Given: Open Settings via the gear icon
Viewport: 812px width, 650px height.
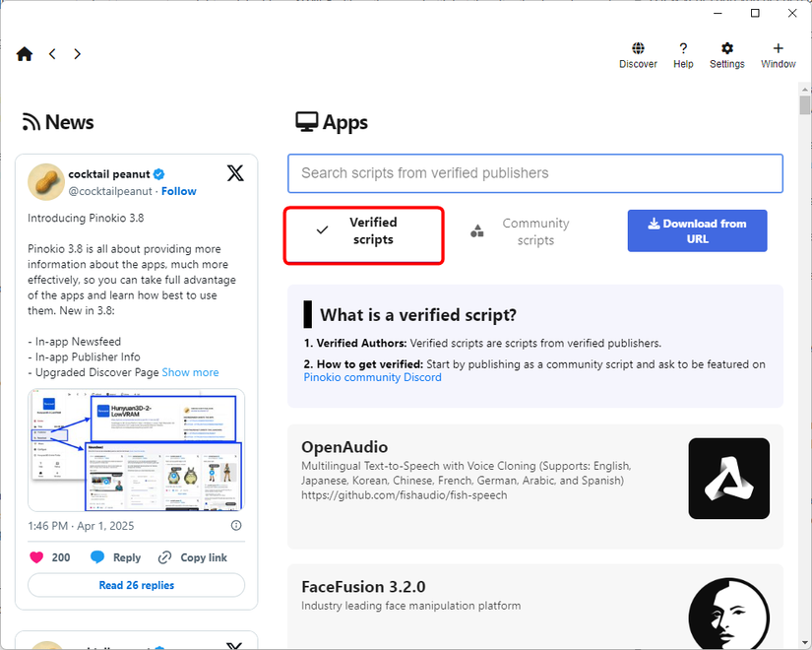Looking at the screenshot, I should (x=726, y=54).
